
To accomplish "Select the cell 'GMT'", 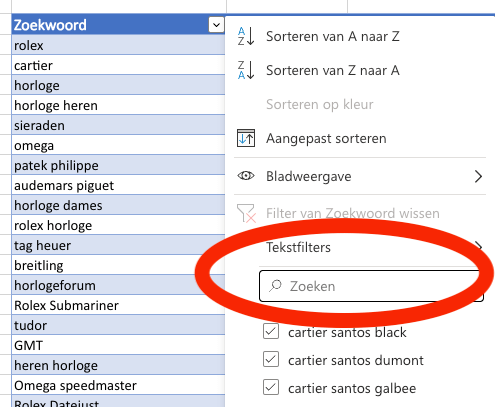I will [118, 345].
